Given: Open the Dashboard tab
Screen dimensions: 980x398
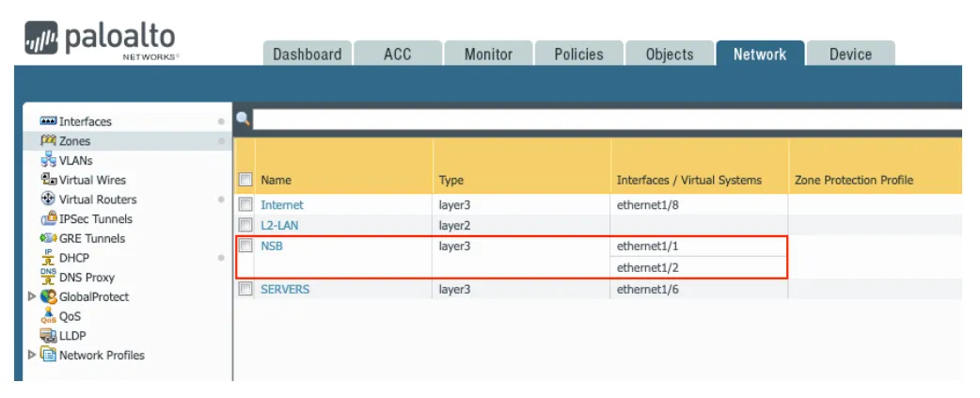Looking at the screenshot, I should tap(308, 54).
